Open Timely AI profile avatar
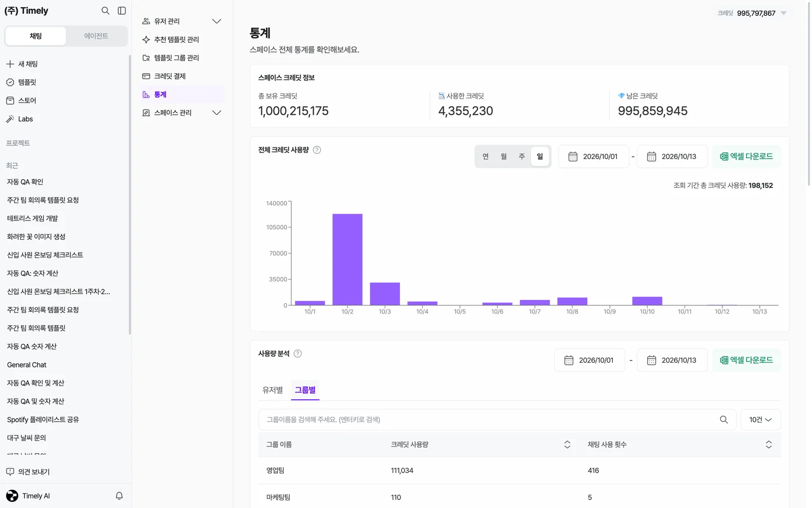812x508 pixels. click(x=12, y=496)
